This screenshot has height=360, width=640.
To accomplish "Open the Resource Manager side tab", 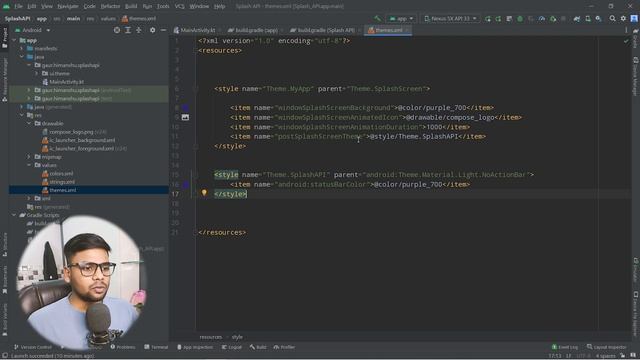I will (x=4, y=80).
